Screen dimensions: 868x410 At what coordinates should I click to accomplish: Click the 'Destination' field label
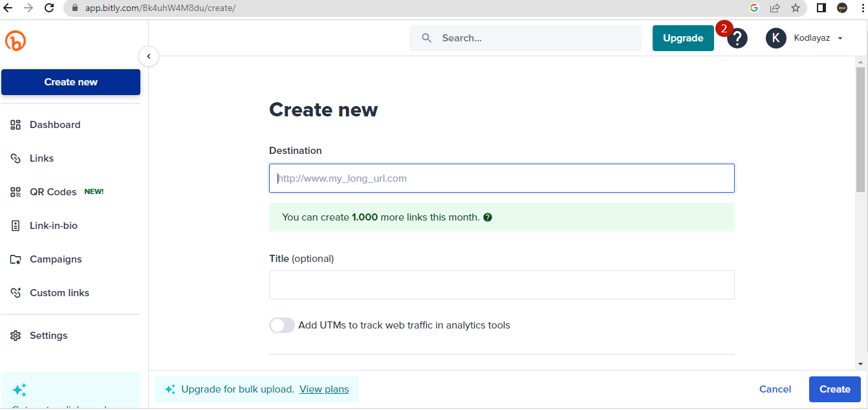(x=296, y=151)
